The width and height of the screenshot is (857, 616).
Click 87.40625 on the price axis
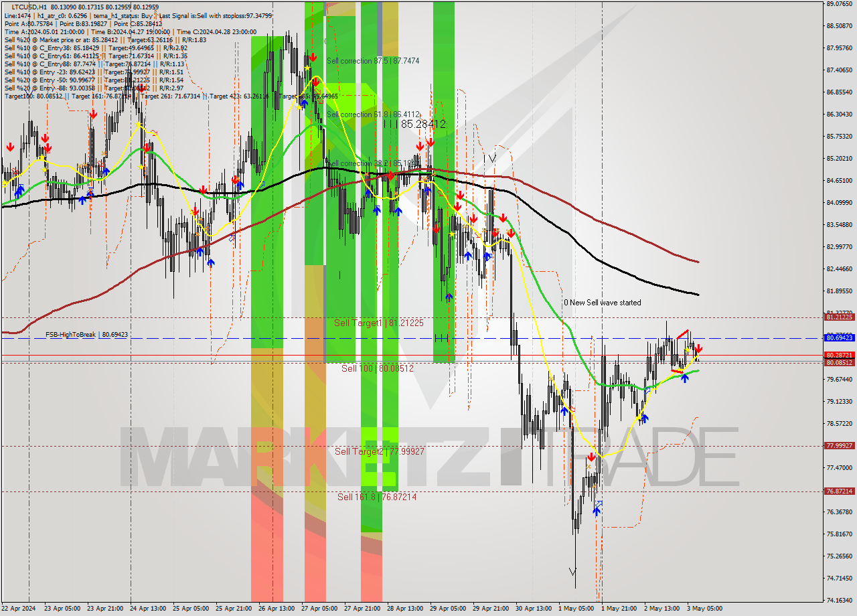coord(839,70)
